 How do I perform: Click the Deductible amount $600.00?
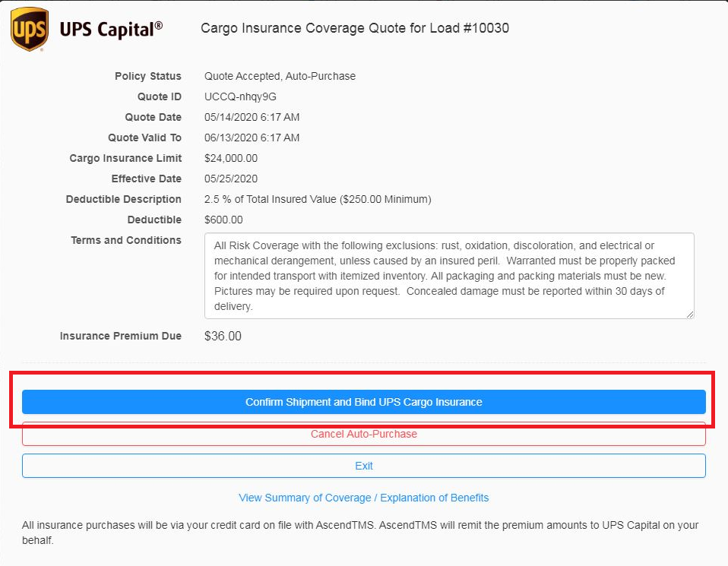point(223,220)
